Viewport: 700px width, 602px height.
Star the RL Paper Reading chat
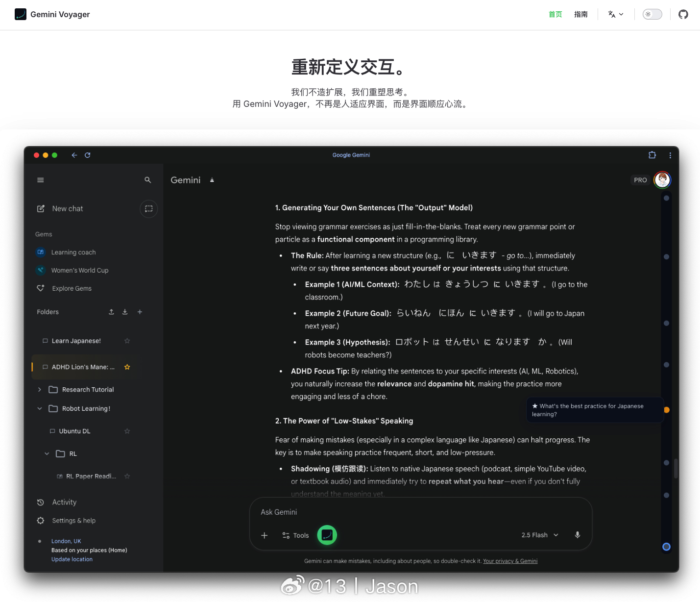127,476
